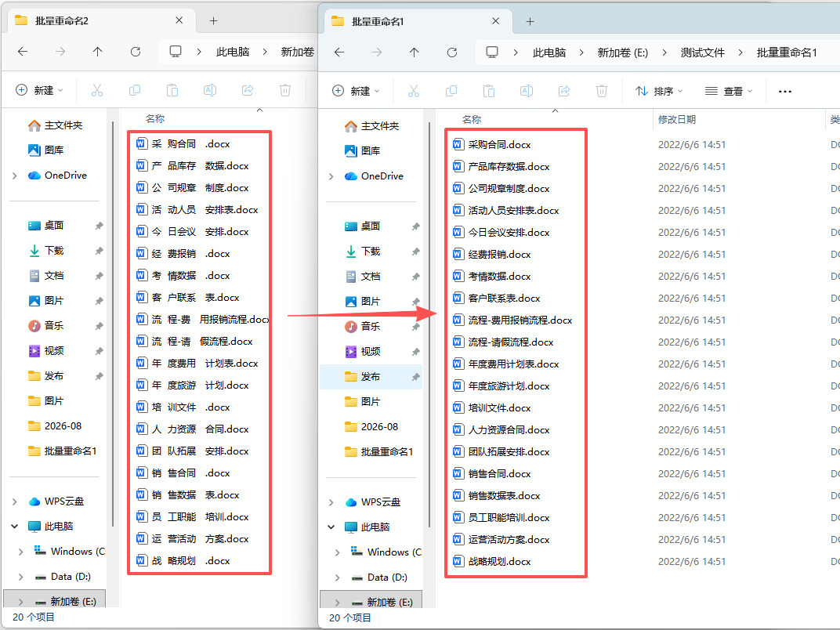The height and width of the screenshot is (630, 840).
Task: Close the 批量重命名1 tab
Action: tap(495, 21)
